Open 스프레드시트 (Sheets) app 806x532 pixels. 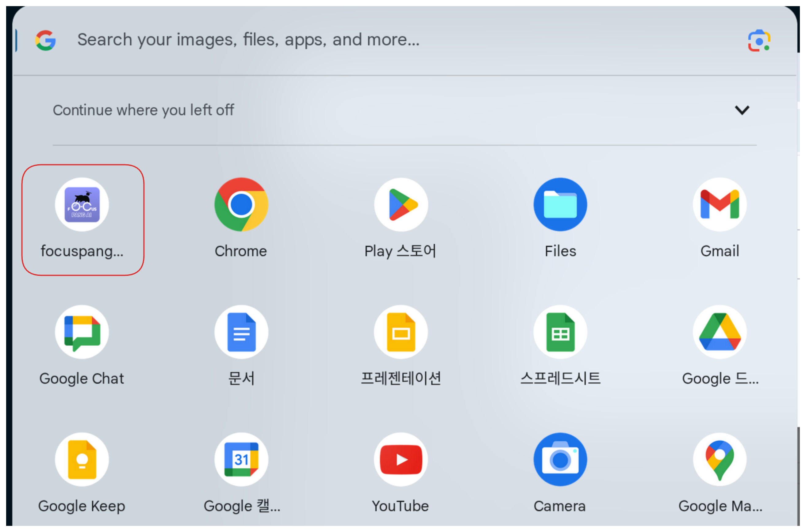[x=560, y=332]
